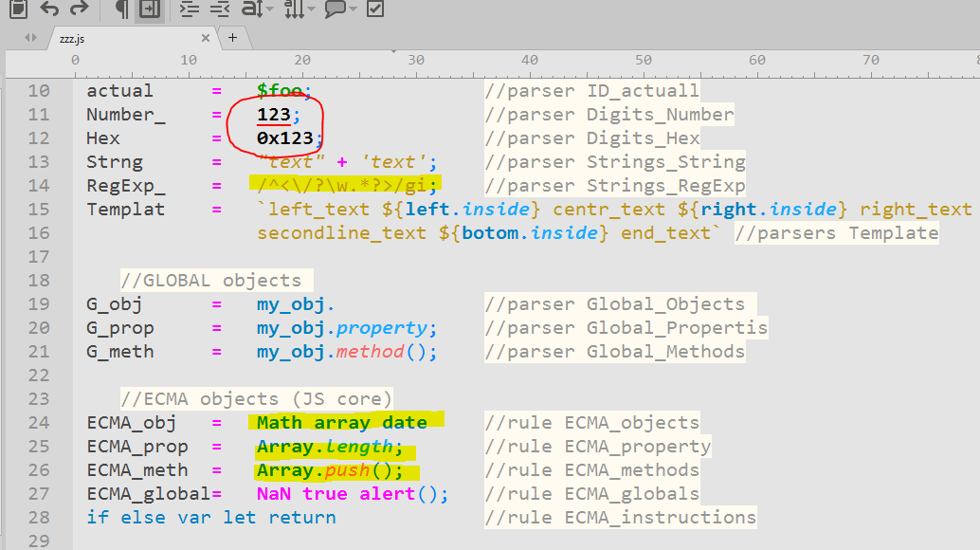The width and height of the screenshot is (980, 550).
Task: Close the zzz.js tab
Action: tap(207, 38)
